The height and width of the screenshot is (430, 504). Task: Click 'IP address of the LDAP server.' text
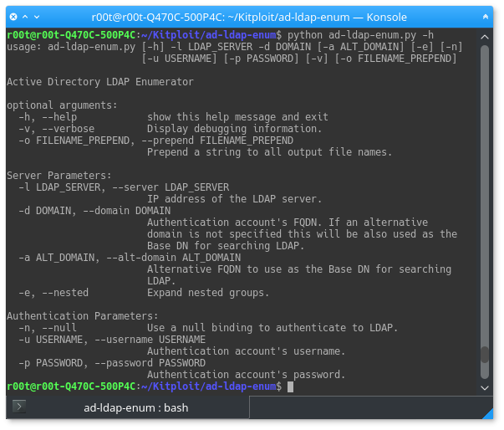pyautogui.click(x=234, y=199)
